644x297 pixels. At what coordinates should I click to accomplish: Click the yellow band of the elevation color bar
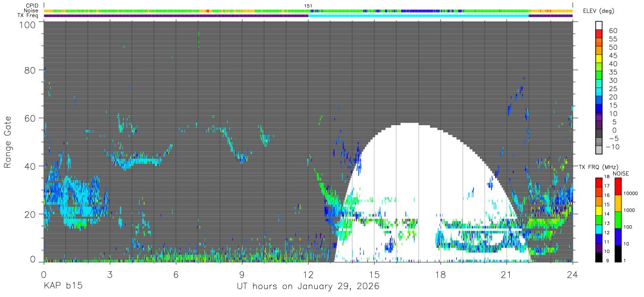pos(599,59)
